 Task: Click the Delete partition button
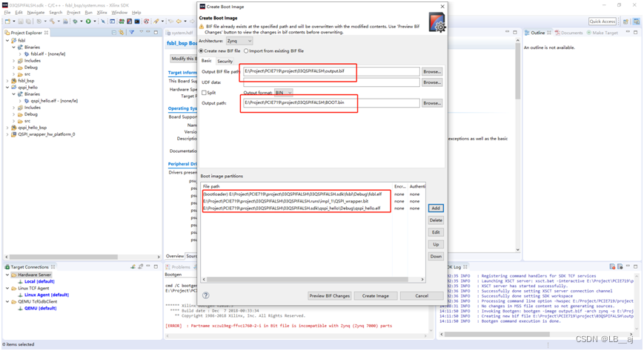pos(436,220)
